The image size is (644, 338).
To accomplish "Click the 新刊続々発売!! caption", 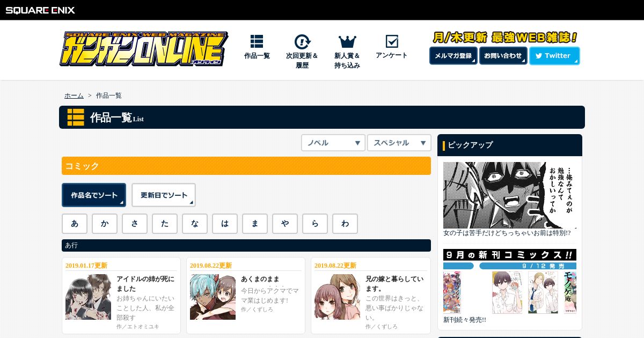I will 465,320.
